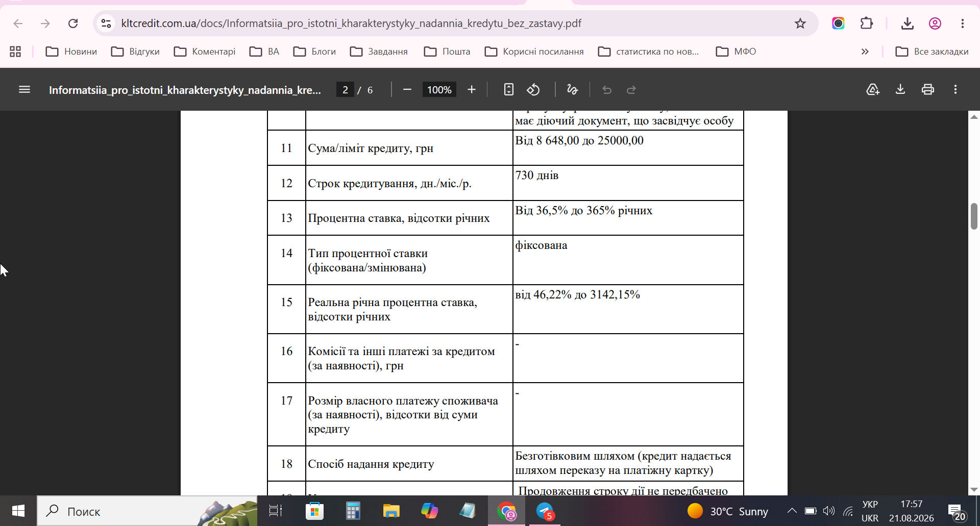This screenshot has height=526, width=980.
Task: Toggle the PDF sidebar menu
Action: point(24,90)
